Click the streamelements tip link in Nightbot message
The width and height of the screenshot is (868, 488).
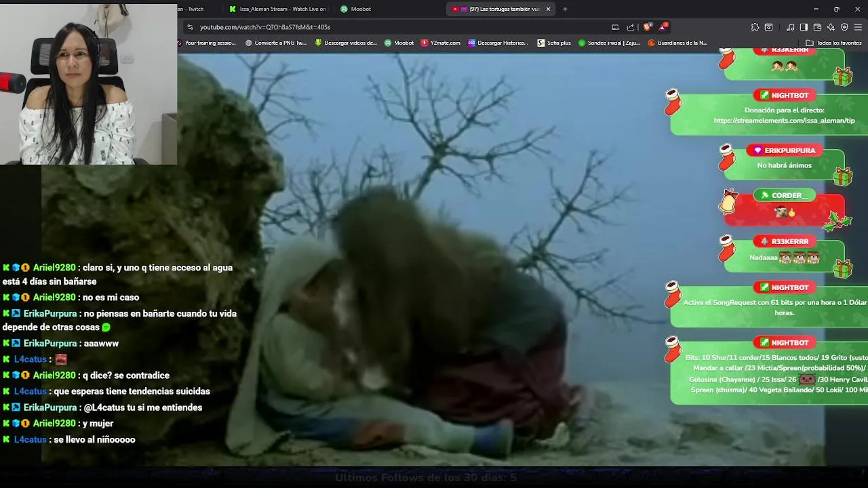(x=784, y=121)
